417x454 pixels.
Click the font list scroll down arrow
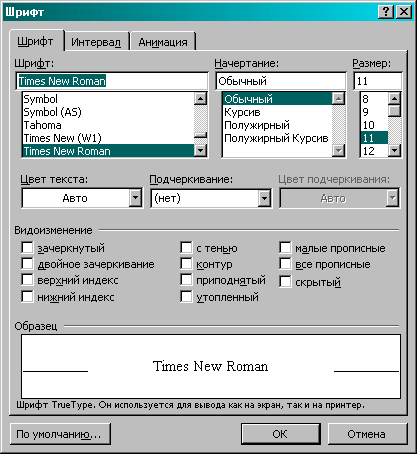[200, 151]
